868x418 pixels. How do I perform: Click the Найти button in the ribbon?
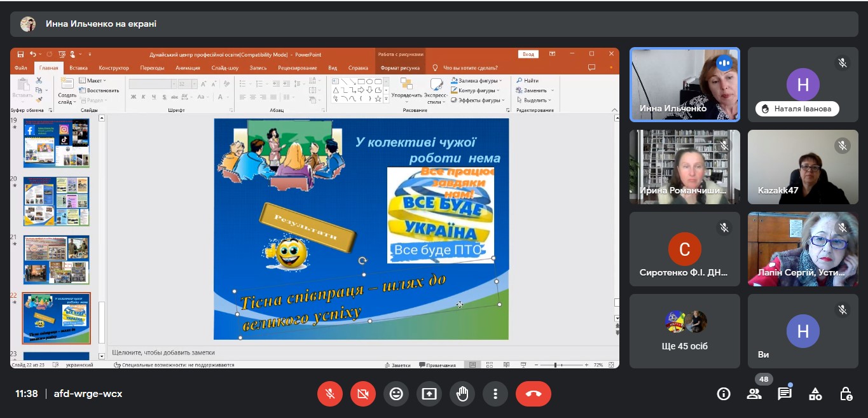pyautogui.click(x=528, y=81)
